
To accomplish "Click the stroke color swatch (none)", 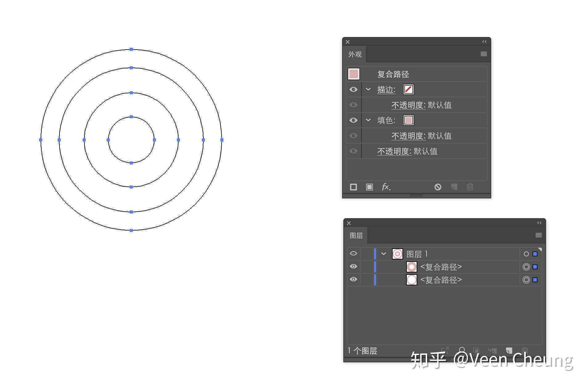I will 409,89.
